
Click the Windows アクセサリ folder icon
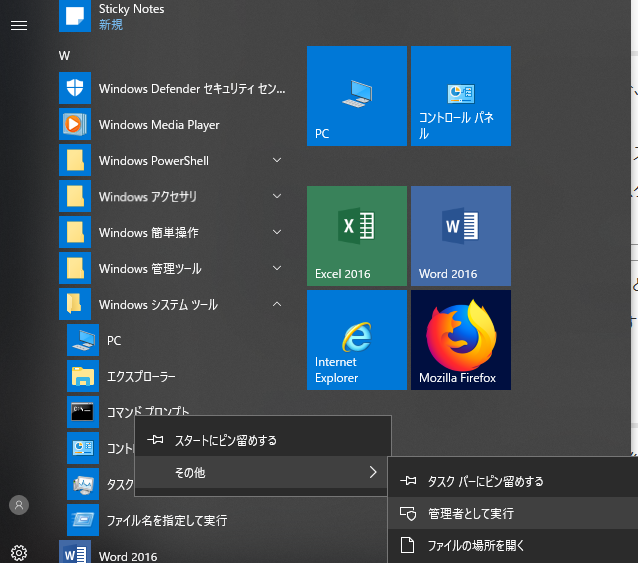click(75, 196)
